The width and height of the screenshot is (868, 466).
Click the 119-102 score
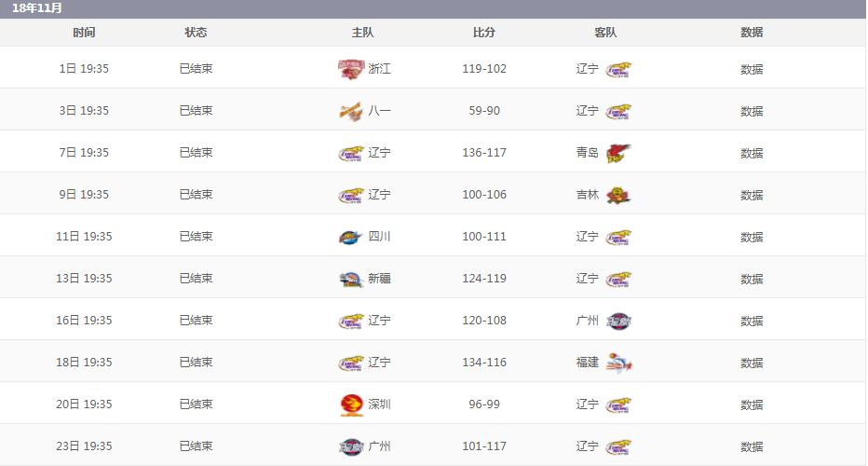click(x=484, y=69)
